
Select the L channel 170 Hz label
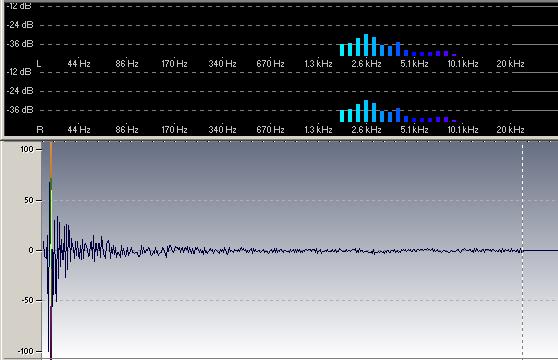click(174, 64)
